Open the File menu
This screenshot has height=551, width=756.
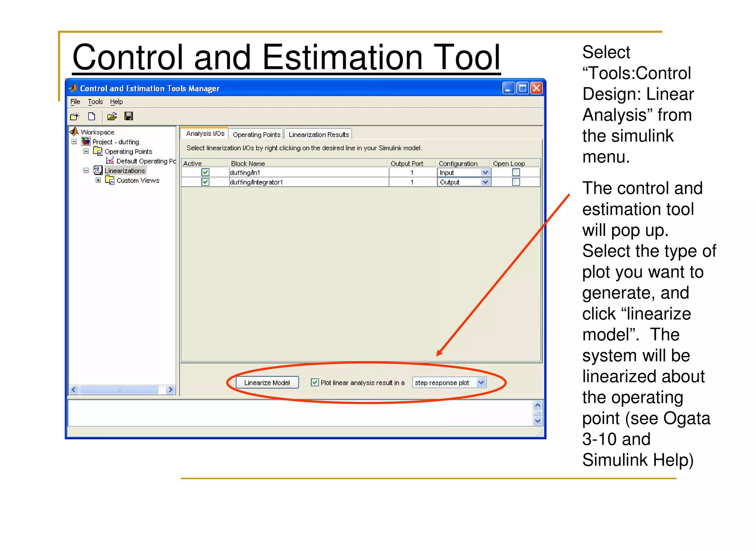(75, 102)
